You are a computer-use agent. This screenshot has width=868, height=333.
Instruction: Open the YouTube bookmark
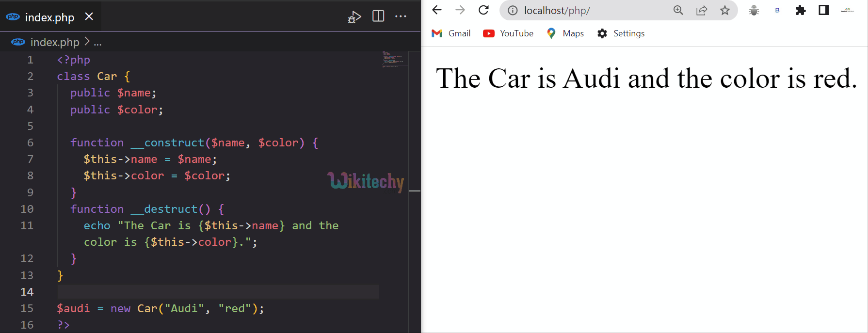[x=508, y=33]
